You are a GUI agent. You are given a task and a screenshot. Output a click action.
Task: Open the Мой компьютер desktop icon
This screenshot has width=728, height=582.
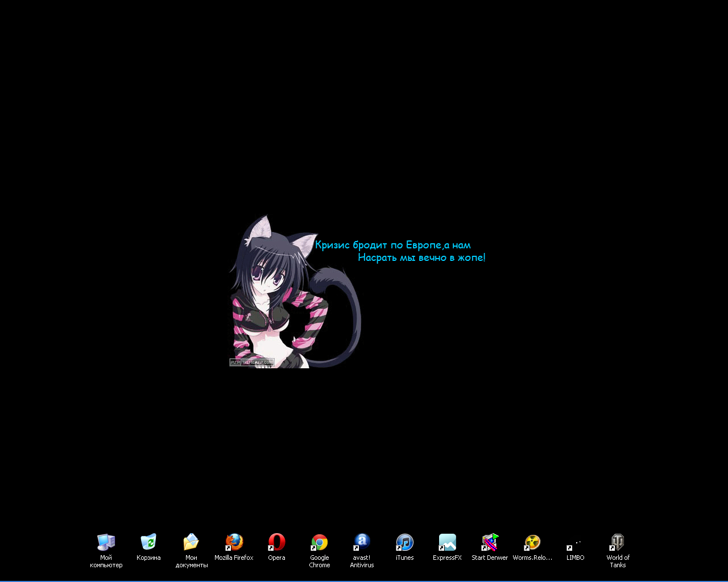tap(106, 542)
